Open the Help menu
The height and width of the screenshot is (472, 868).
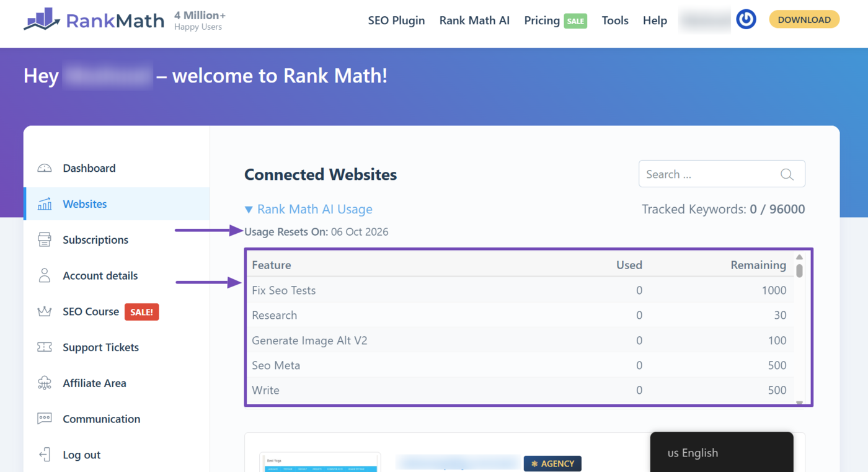(x=655, y=20)
